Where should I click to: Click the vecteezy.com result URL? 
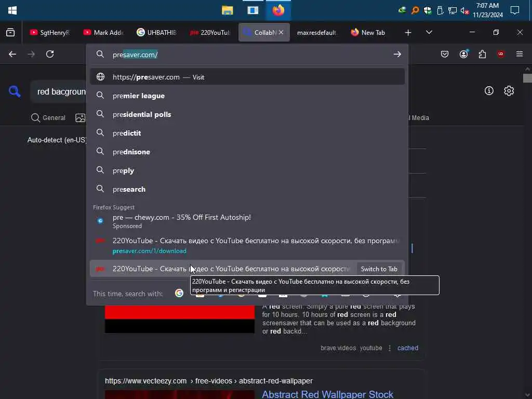coord(208,381)
